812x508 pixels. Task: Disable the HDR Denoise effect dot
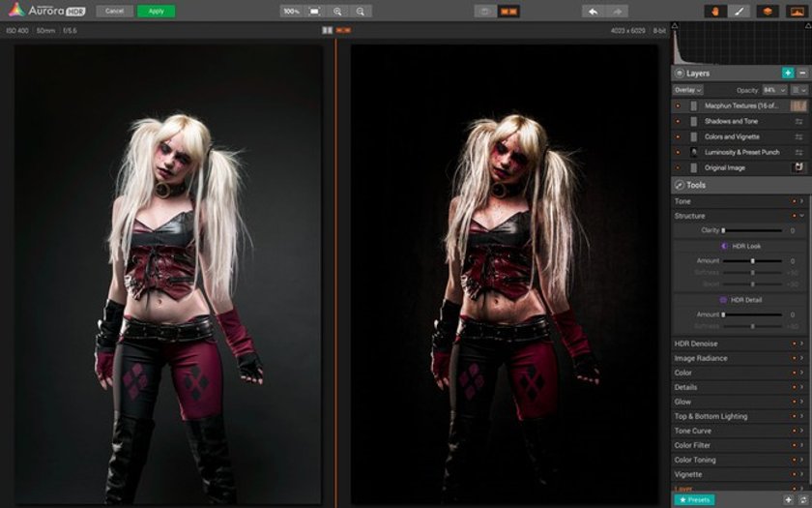794,344
